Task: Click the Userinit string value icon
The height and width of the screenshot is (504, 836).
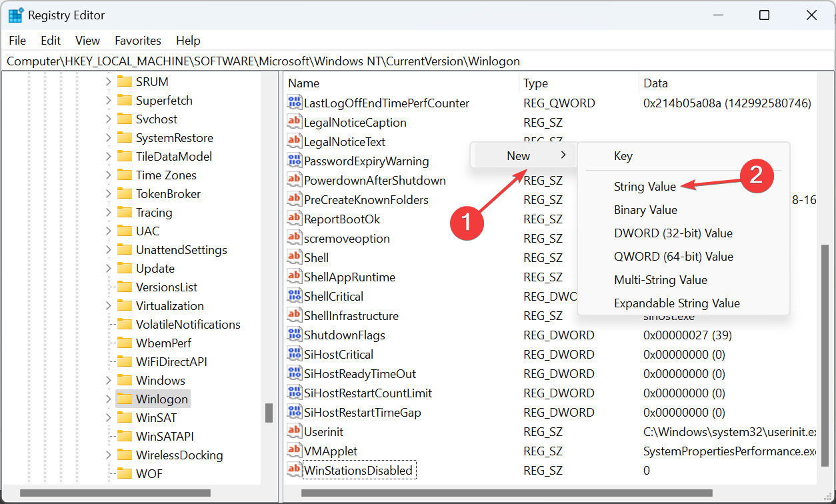Action: [x=294, y=431]
